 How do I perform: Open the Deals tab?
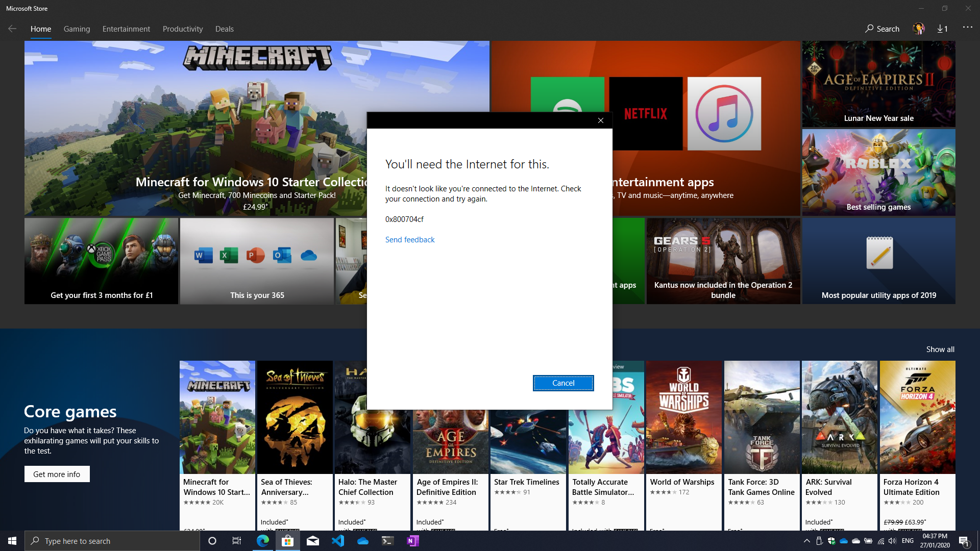(225, 29)
